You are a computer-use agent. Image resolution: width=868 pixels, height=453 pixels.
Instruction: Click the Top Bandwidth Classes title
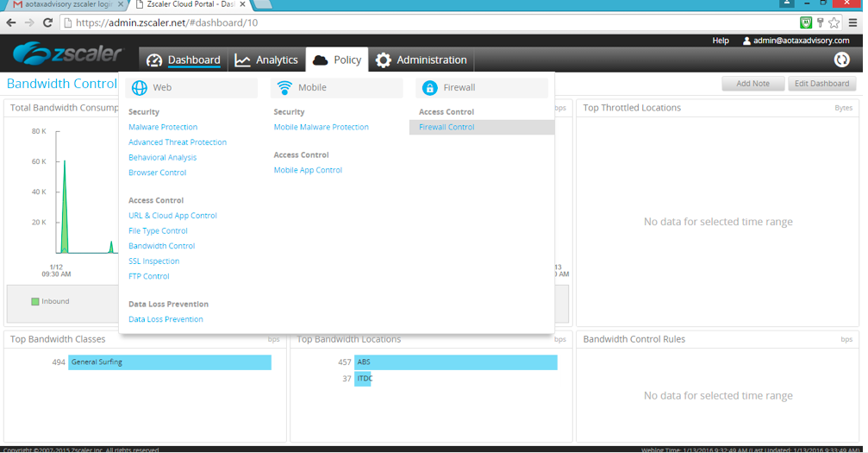click(58, 339)
